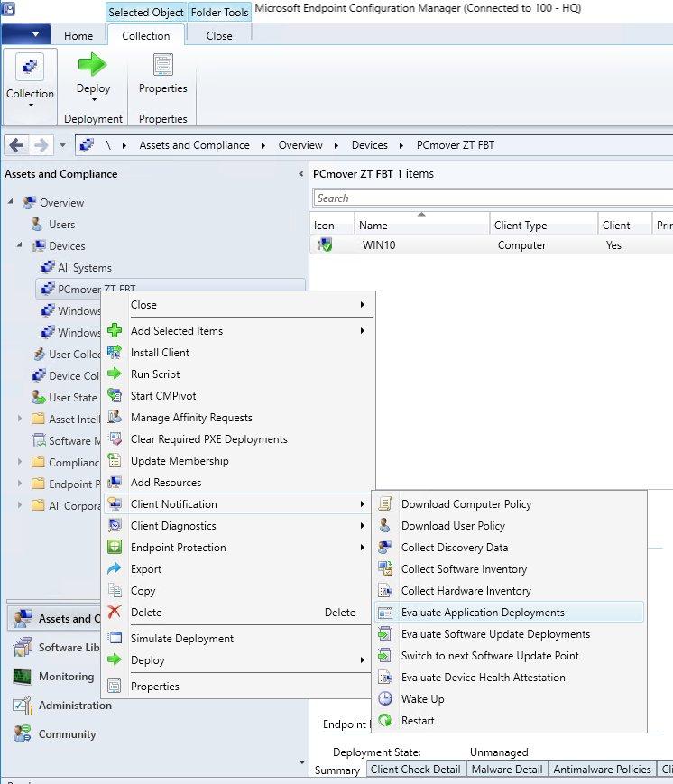The height and width of the screenshot is (784, 673).
Task: Open the navigation history dropdown arrow
Action: [62, 145]
